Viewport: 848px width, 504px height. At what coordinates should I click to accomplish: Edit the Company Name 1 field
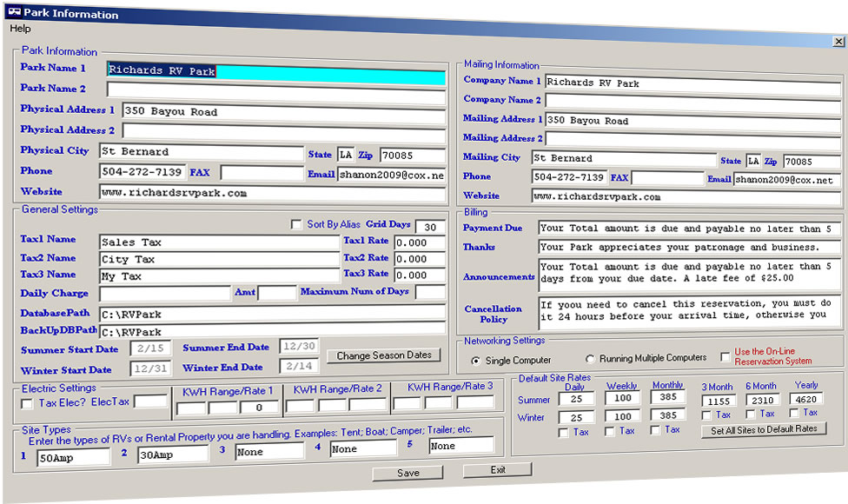[692, 85]
